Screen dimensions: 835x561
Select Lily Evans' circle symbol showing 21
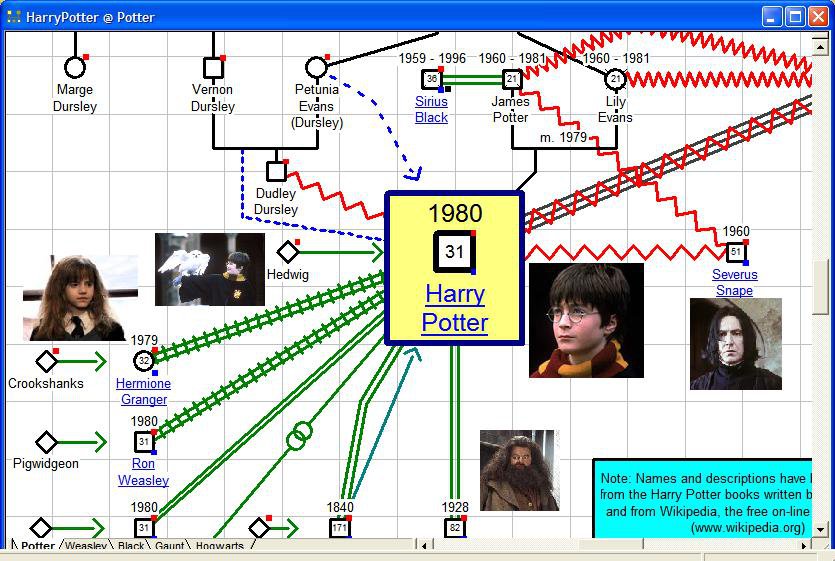pos(616,79)
